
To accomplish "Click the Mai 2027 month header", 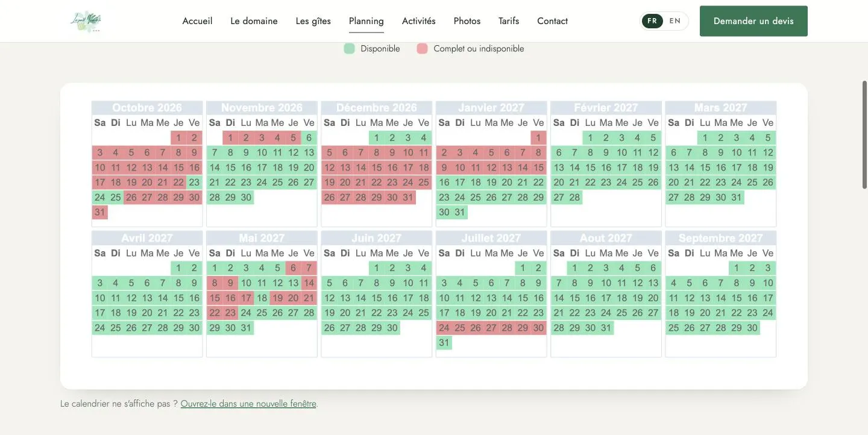I will pyautogui.click(x=262, y=238).
